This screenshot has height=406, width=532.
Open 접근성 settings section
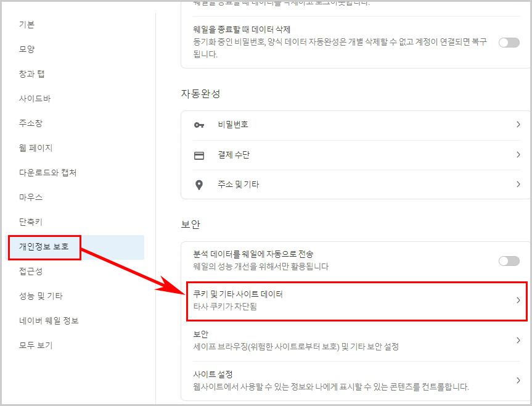point(31,271)
